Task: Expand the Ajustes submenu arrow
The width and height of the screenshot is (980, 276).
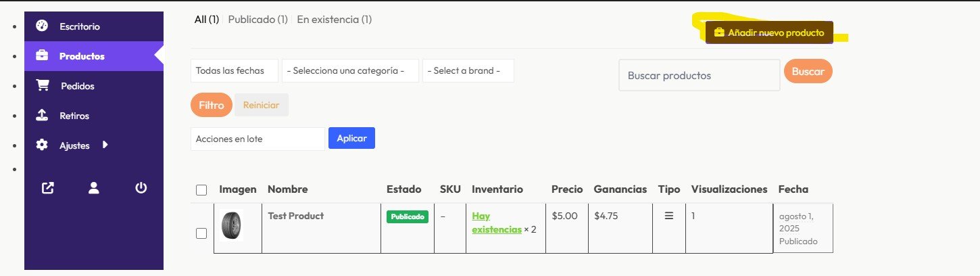Action: click(x=105, y=145)
